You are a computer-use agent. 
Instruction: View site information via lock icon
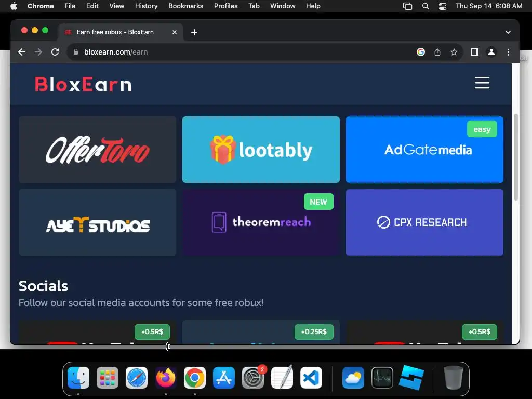pos(76,52)
